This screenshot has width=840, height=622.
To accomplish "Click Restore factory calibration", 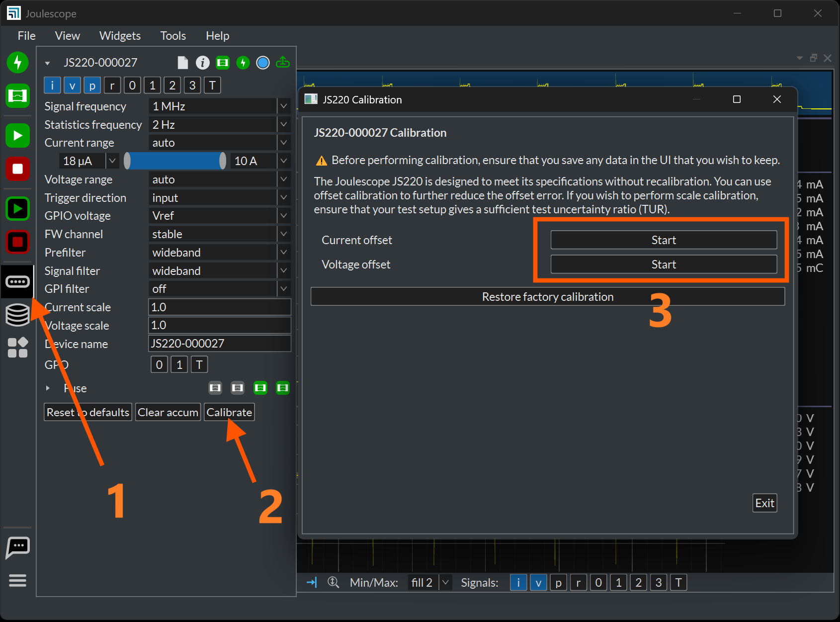I will click(548, 297).
